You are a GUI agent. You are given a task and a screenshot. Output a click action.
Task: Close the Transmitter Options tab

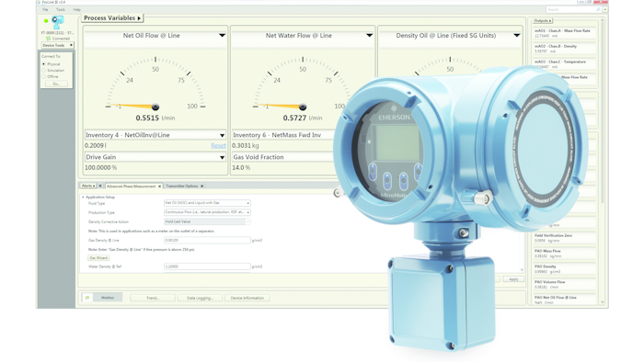point(202,187)
